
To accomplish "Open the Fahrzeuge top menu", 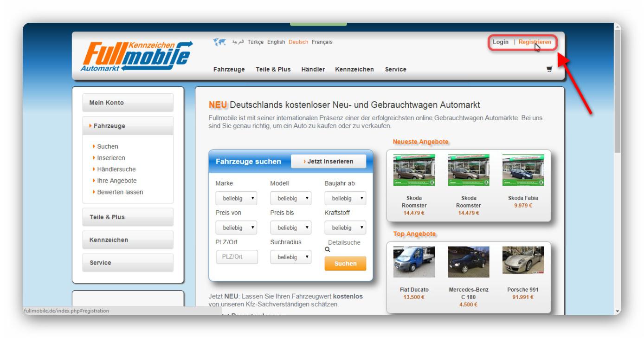I will pos(229,69).
